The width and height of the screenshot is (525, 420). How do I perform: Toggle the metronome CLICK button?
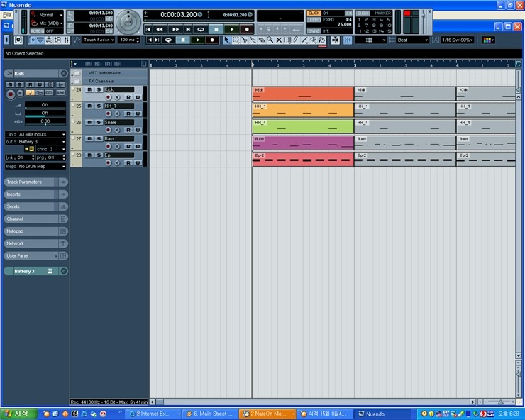pyautogui.click(x=314, y=13)
